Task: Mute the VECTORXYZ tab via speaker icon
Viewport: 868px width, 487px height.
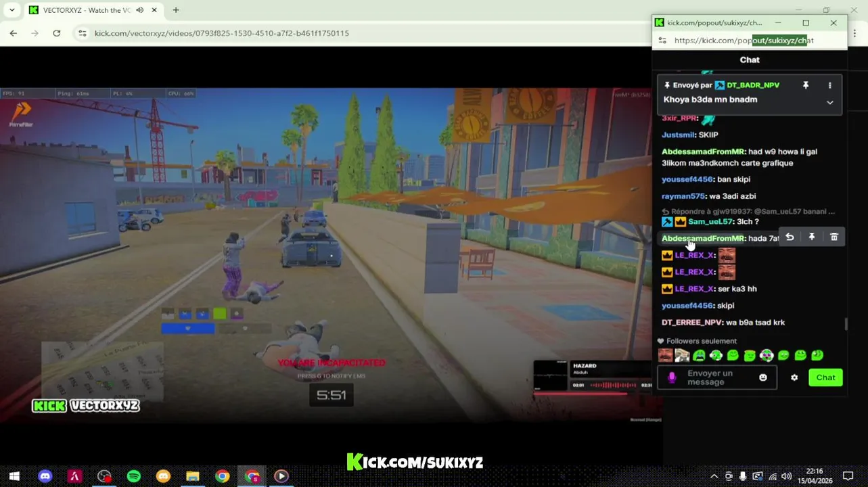Action: 139,10
